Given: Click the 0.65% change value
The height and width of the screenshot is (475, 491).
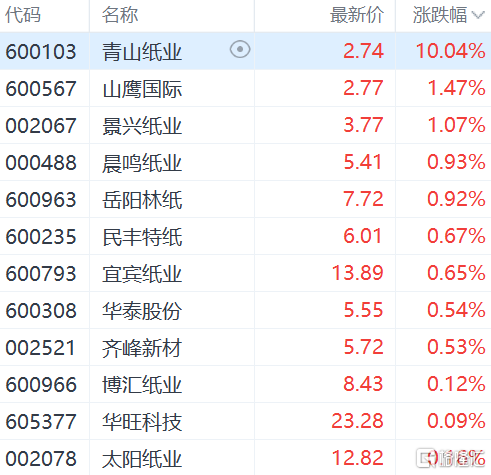Looking at the screenshot, I should pyautogui.click(x=456, y=273).
